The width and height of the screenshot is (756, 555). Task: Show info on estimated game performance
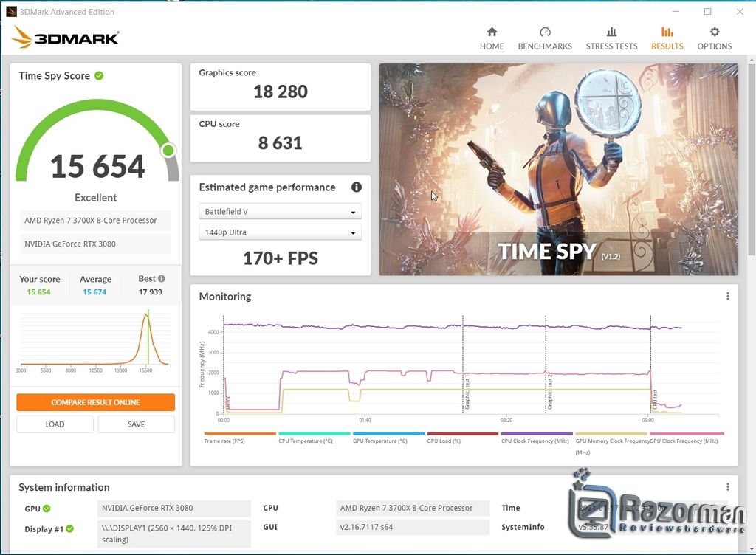tap(357, 187)
